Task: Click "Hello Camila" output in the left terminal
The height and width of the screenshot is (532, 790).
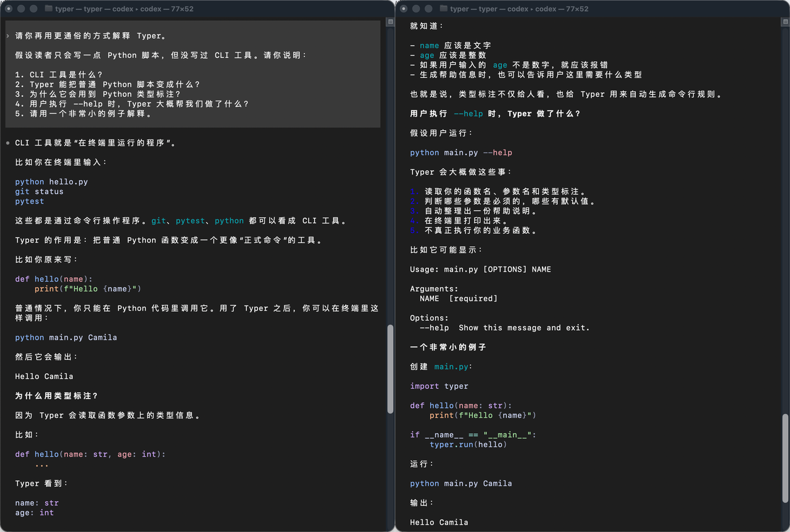Action: pos(44,376)
